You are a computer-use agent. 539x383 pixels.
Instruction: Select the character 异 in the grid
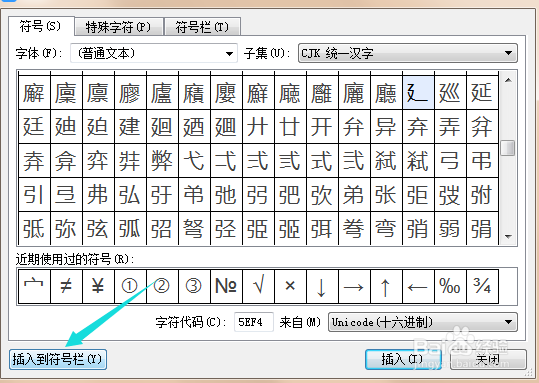[386, 127]
